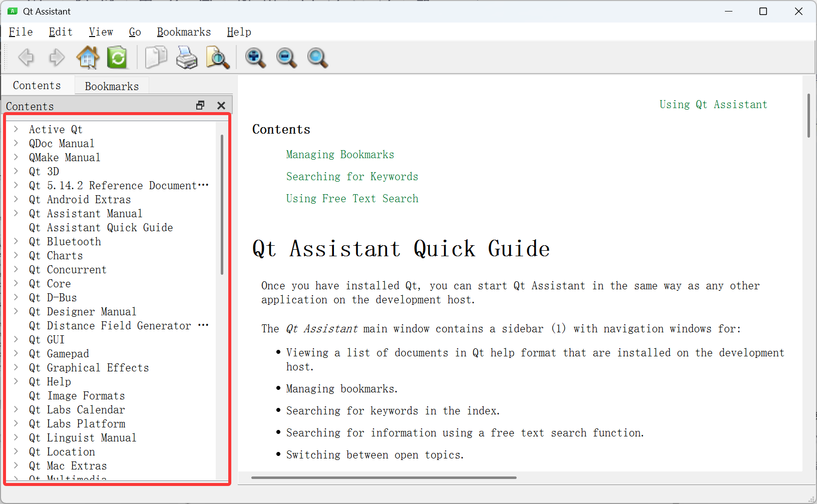The image size is (817, 504).
Task: Expand the Qt 3D node
Action: [x=16, y=171]
